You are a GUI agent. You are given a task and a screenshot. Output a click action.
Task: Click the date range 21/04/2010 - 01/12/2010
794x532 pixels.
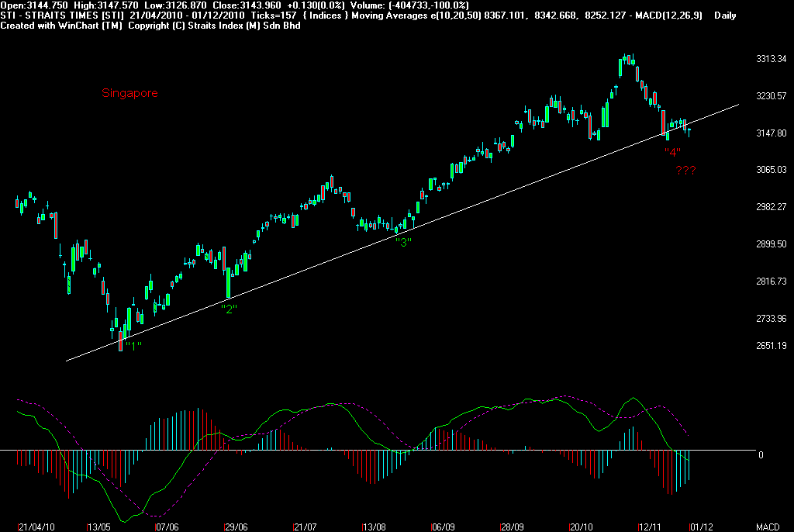pyautogui.click(x=187, y=16)
